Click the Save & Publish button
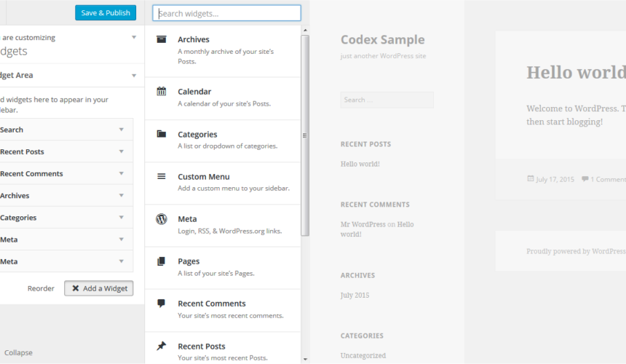The width and height of the screenshot is (626, 364). [106, 13]
